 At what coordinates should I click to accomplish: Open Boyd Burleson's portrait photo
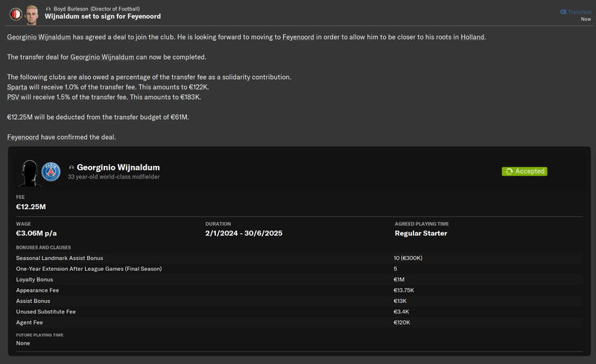pyautogui.click(x=31, y=13)
